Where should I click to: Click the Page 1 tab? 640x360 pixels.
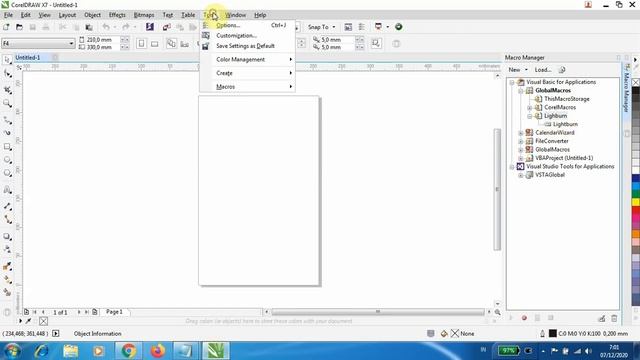click(114, 312)
